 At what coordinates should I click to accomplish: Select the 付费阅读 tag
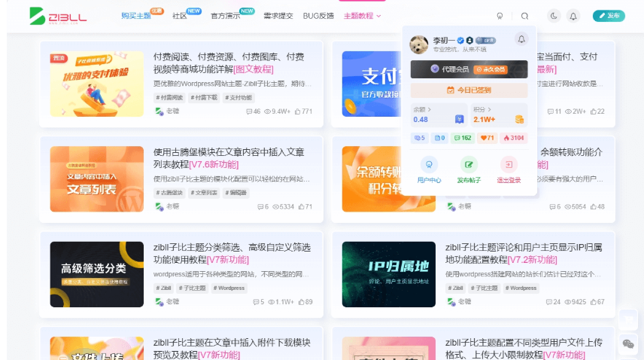coord(169,98)
